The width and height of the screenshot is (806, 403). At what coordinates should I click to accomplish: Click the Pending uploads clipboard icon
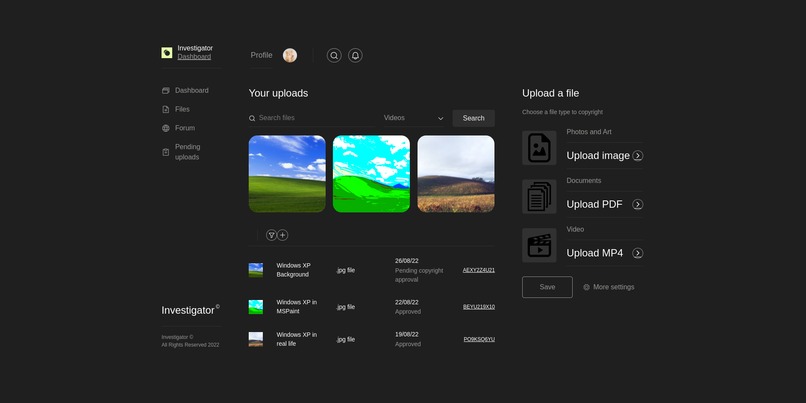coord(166,152)
